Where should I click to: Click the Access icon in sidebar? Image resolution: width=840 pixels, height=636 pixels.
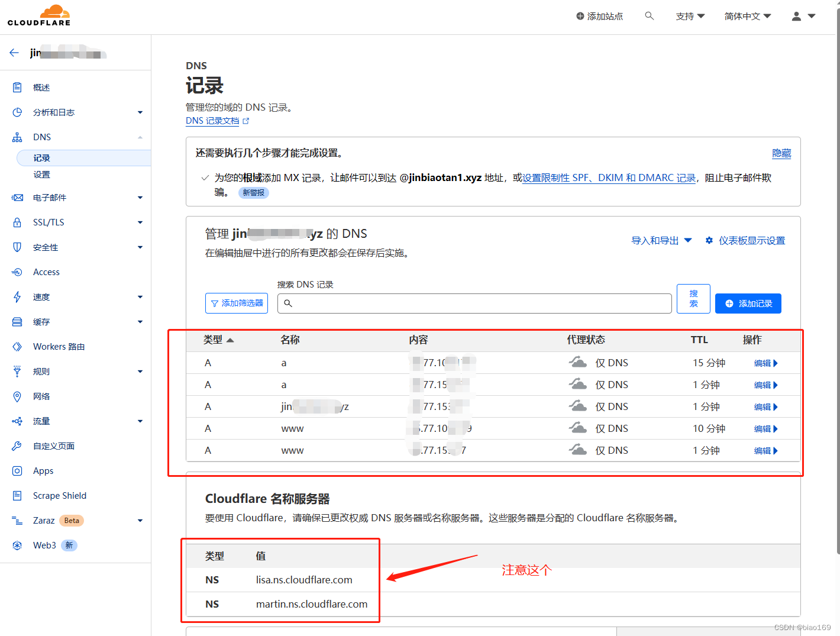pyautogui.click(x=17, y=272)
